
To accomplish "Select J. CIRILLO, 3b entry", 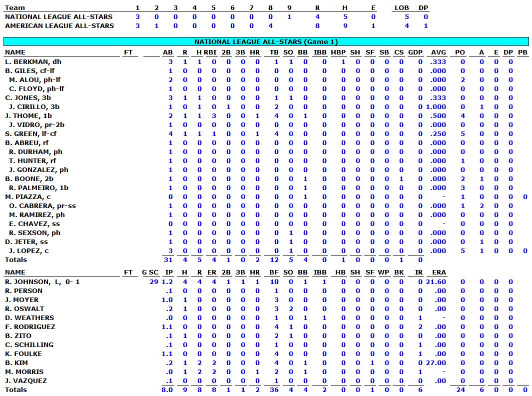I will pos(34,106).
